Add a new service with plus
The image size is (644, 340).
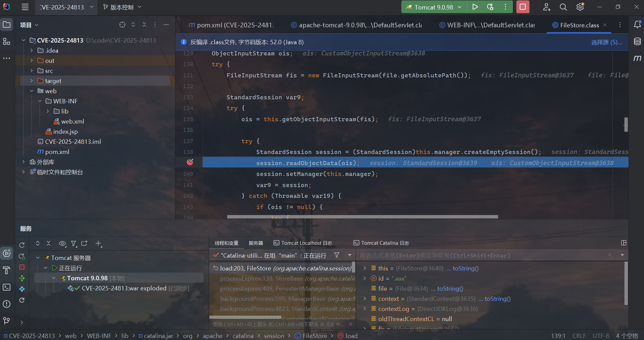pos(98,243)
